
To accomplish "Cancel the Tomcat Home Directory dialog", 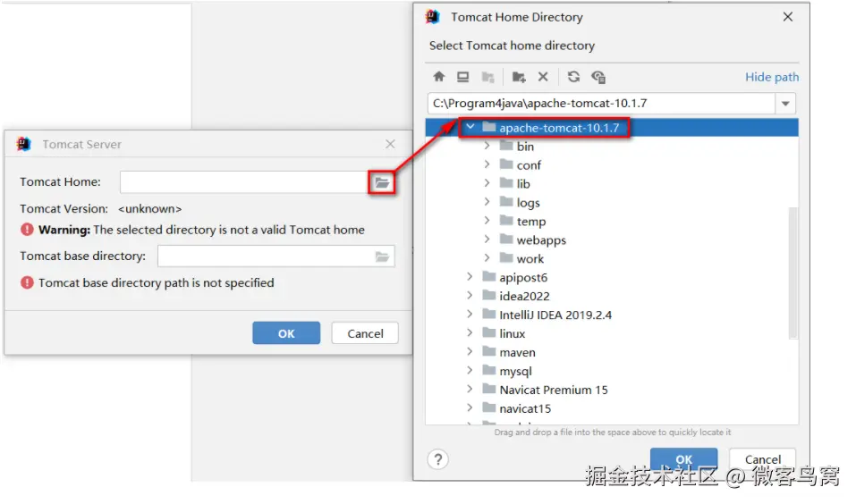I will [x=763, y=459].
